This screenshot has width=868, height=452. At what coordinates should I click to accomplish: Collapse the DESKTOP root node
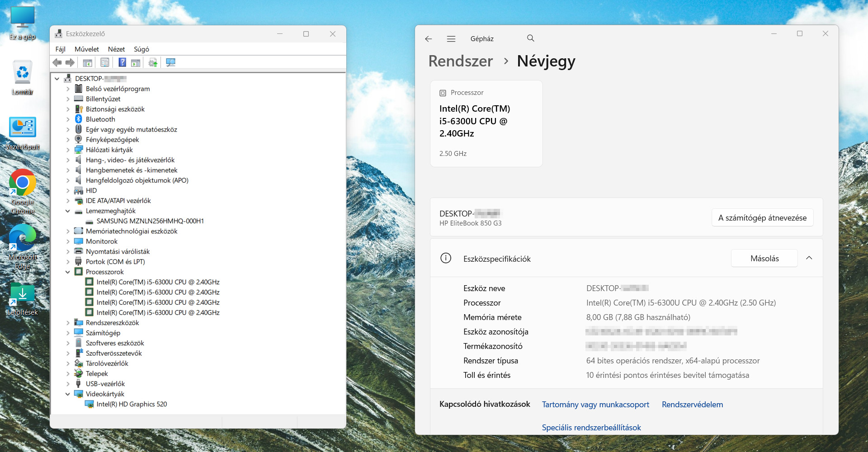[57, 79]
